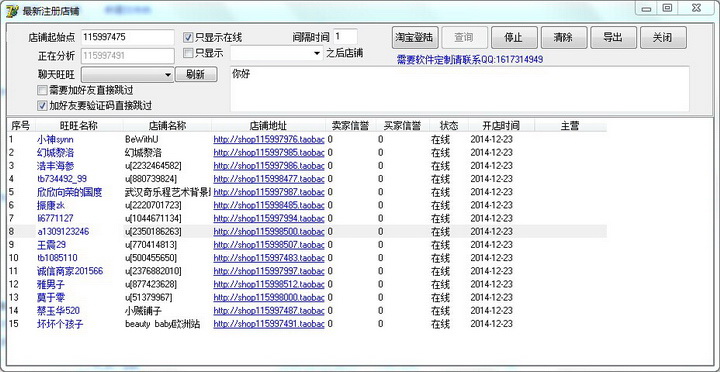
Task: Click shop name u[2232464582]
Action: tap(153, 165)
